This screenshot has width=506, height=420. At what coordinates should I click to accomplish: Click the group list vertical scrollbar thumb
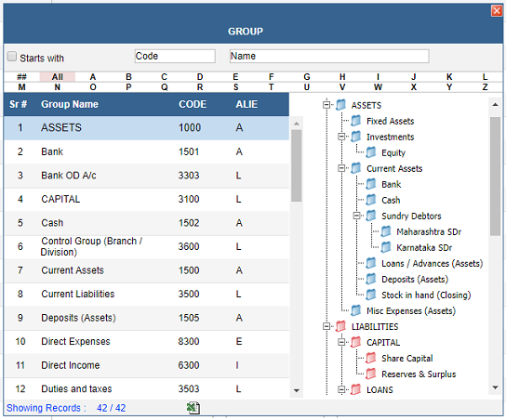click(x=296, y=165)
